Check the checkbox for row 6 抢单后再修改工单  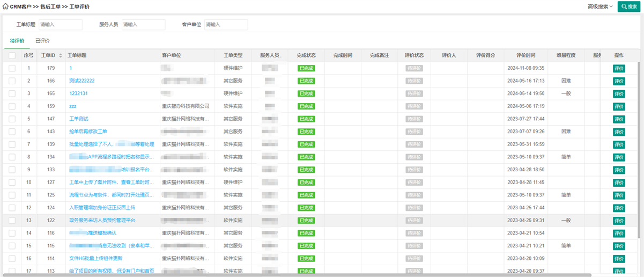(x=12, y=132)
